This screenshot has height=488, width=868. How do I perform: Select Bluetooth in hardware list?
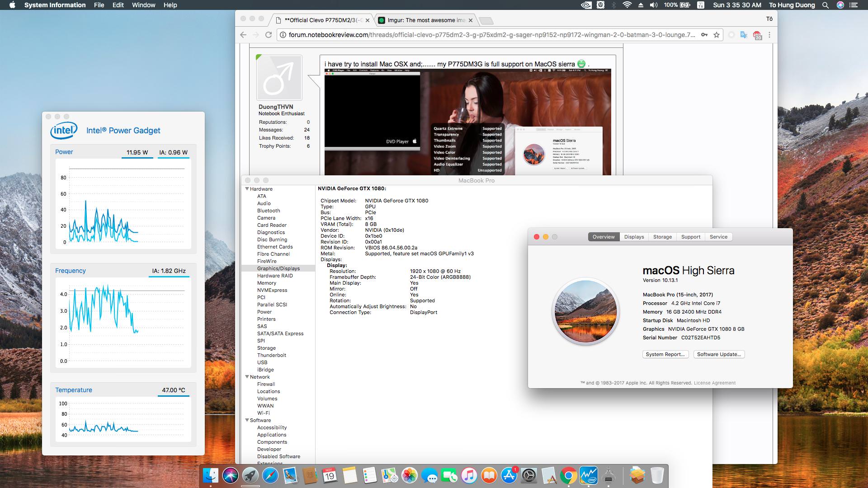tap(269, 211)
